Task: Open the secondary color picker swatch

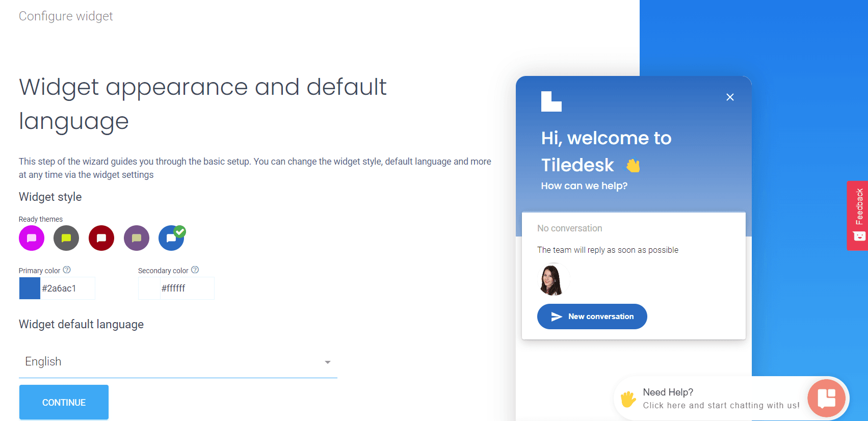Action: (x=149, y=288)
